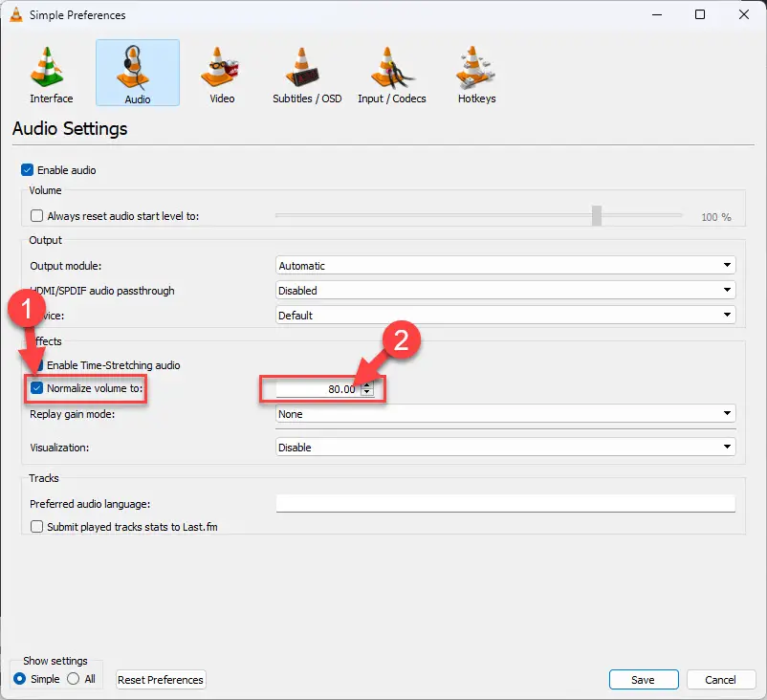767x700 pixels.
Task: Open the Visualization dropdown list
Action: [x=505, y=448]
